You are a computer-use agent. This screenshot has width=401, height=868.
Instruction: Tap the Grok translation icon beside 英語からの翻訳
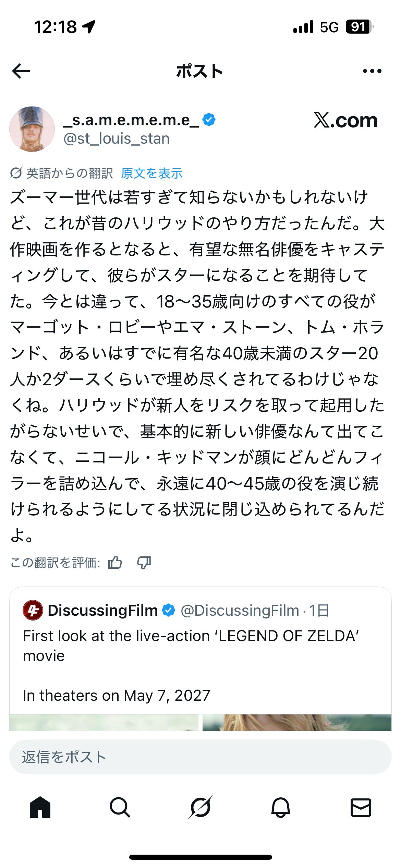(x=16, y=173)
